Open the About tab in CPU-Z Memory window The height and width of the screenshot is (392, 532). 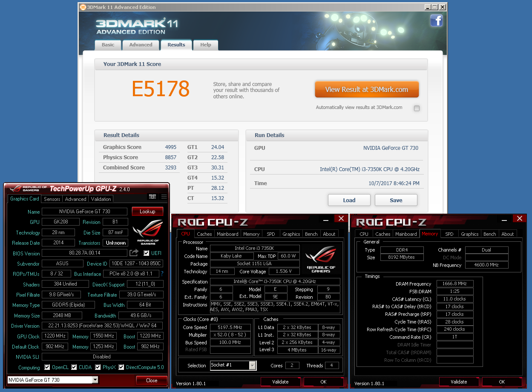click(507, 234)
